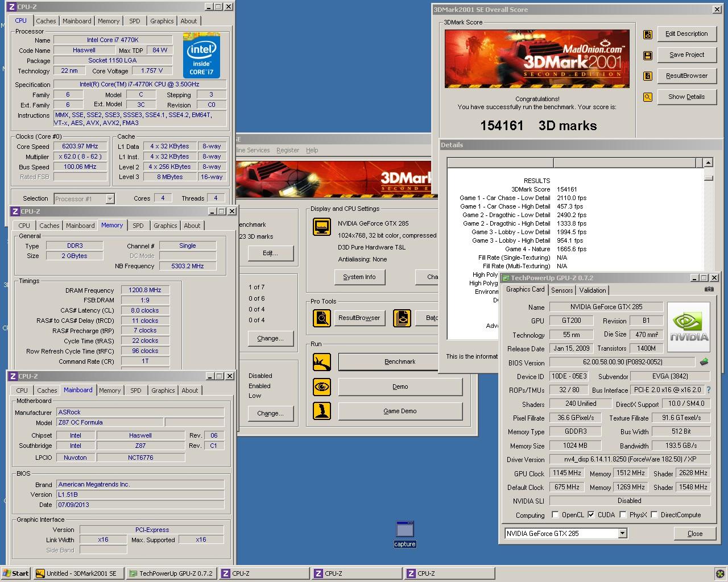The height and width of the screenshot is (582, 728).
Task: Click the Game Demo joystick icon
Action: tap(322, 411)
